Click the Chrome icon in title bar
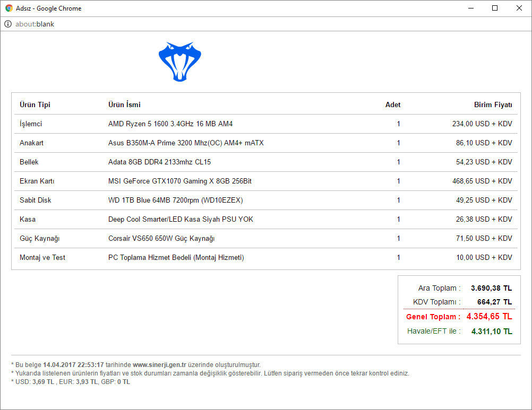Screen dimensions: 532x410 pos(9,8)
